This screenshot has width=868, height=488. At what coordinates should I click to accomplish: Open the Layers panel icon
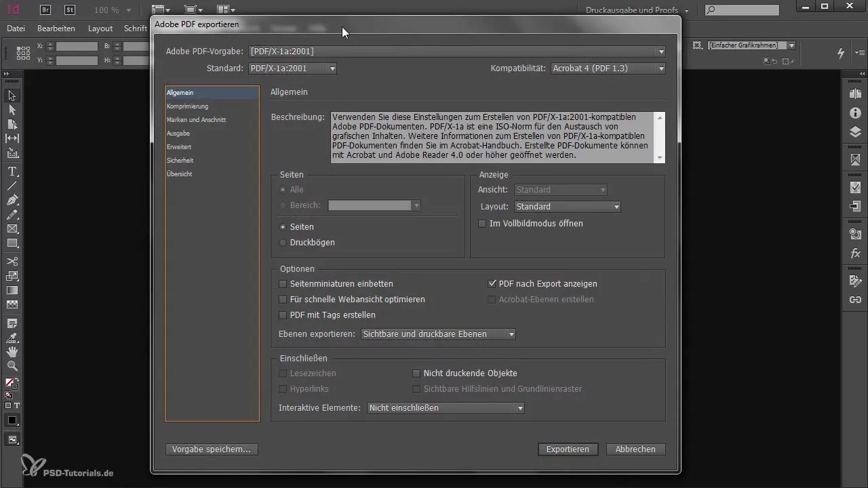click(x=855, y=131)
